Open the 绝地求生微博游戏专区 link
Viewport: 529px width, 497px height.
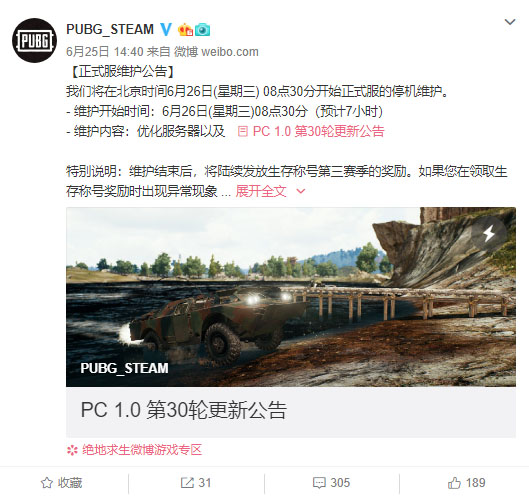(x=134, y=450)
